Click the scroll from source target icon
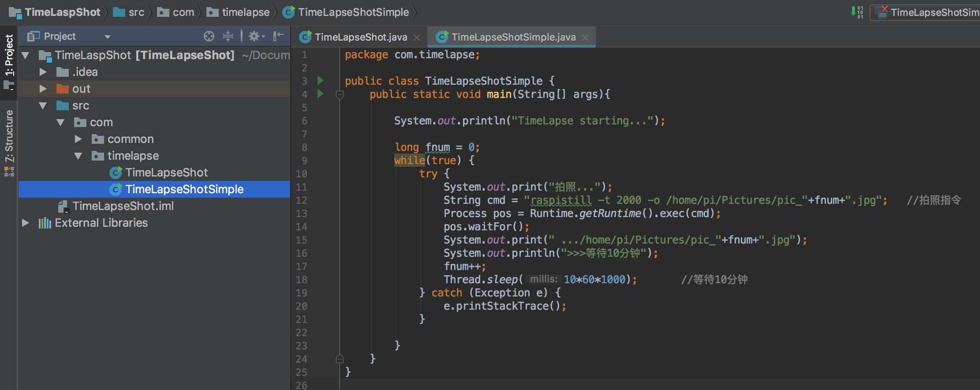Screen dimensions: 980x390 [x=209, y=36]
